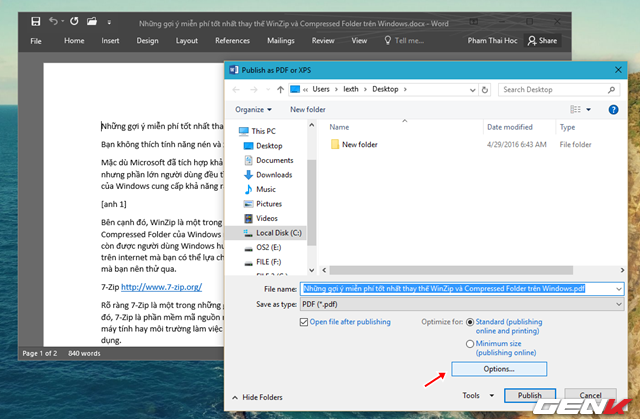Click the Save icon in Word's title bar
This screenshot has width=640, height=419.
tap(36, 20)
